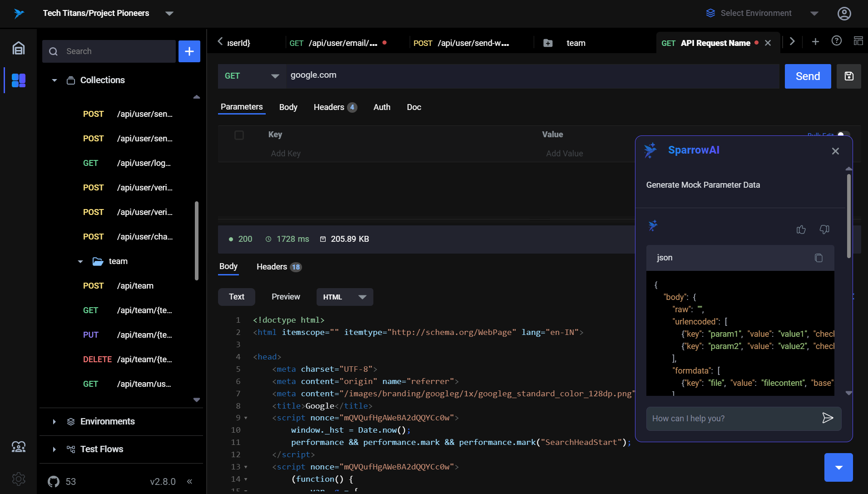Image resolution: width=868 pixels, height=494 pixels.
Task: Open the help question-mark icon
Action: point(836,41)
